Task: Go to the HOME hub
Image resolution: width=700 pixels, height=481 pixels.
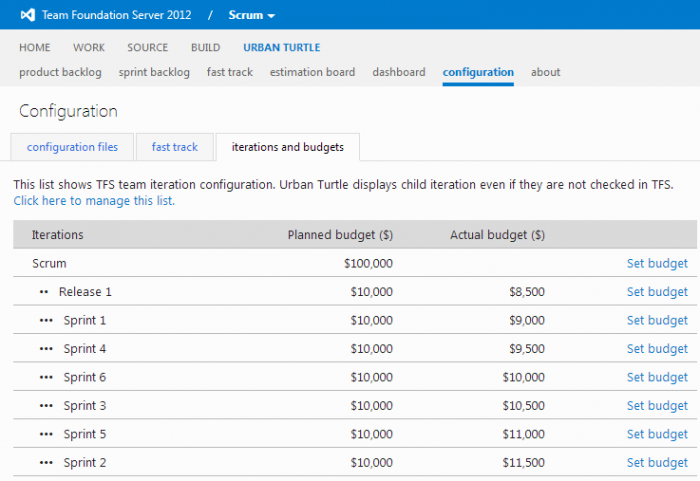Action: click(x=34, y=48)
